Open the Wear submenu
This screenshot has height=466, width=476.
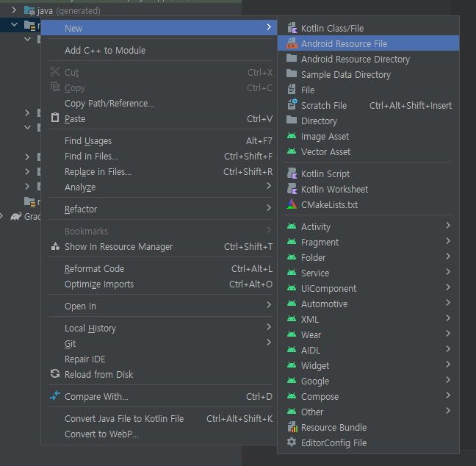(368, 334)
